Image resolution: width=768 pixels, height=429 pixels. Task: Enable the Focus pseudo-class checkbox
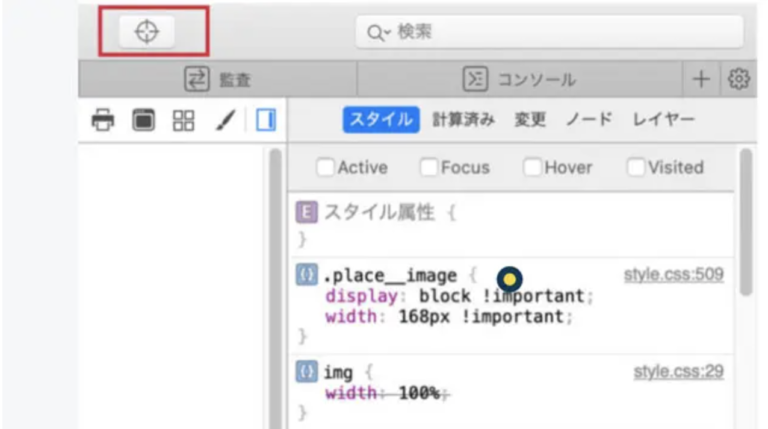click(429, 168)
